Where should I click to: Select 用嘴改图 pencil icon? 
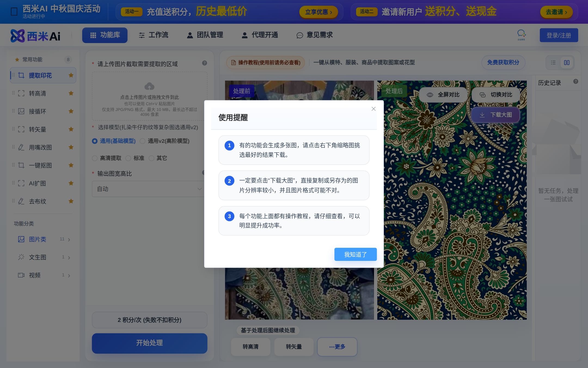click(x=21, y=147)
